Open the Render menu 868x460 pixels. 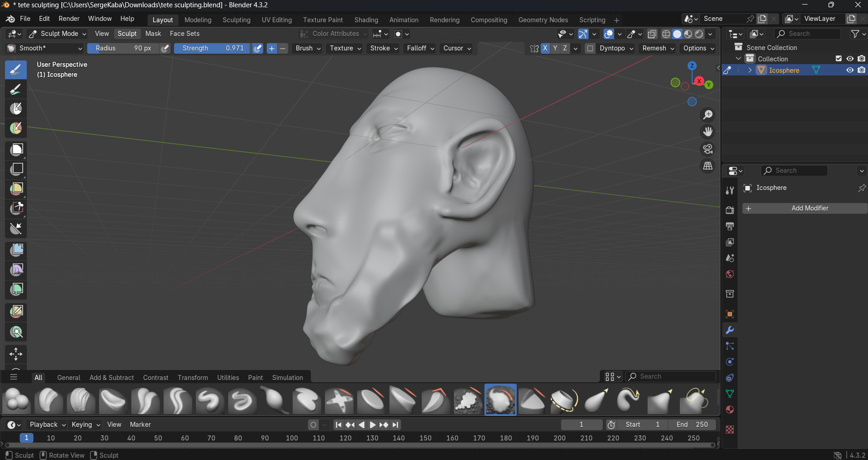pyautogui.click(x=69, y=19)
